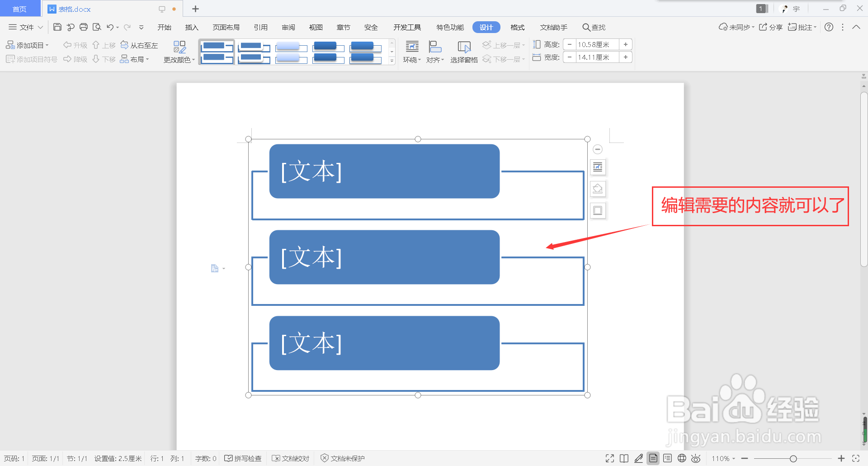Click the layout options icon beside SmartArt

click(598, 167)
